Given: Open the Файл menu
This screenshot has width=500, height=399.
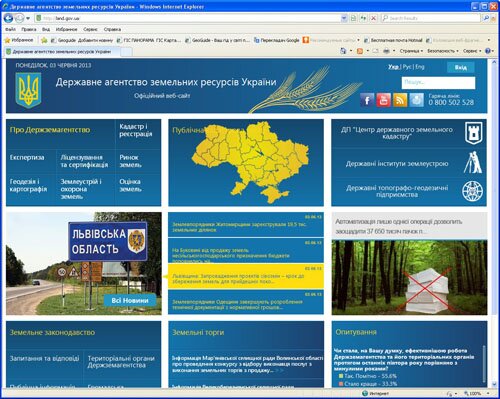Looking at the screenshot, I should coord(10,29).
